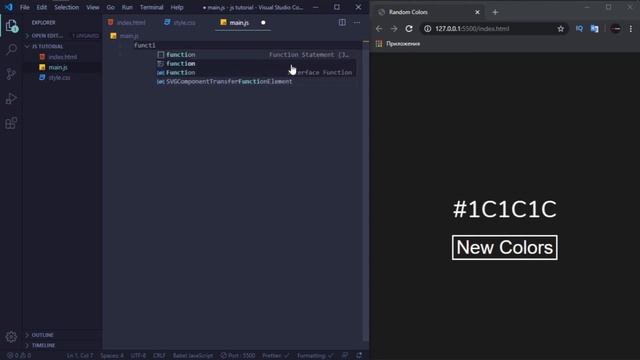Click the split editor icon
This screenshot has height=360, width=640.
tap(342, 22)
